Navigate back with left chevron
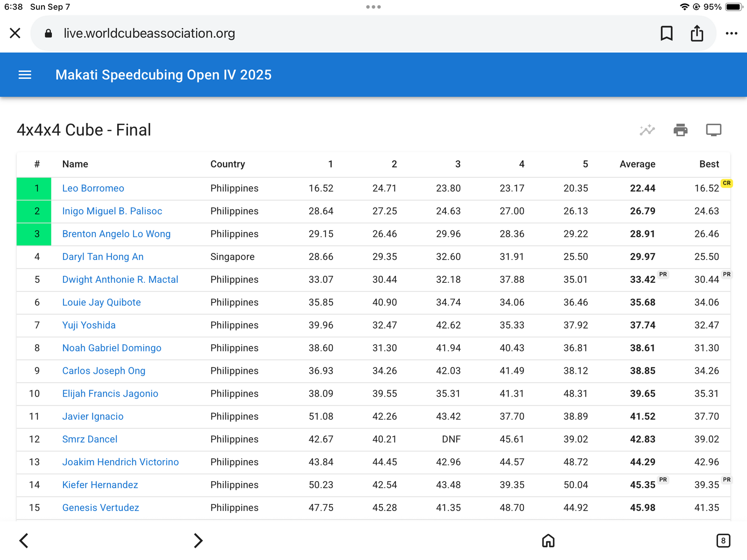The image size is (747, 560). (24, 540)
